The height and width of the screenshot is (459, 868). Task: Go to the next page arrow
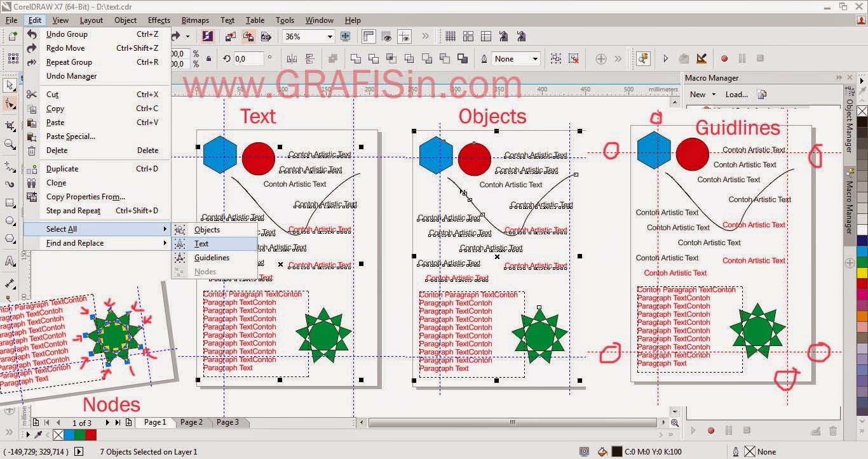click(107, 423)
